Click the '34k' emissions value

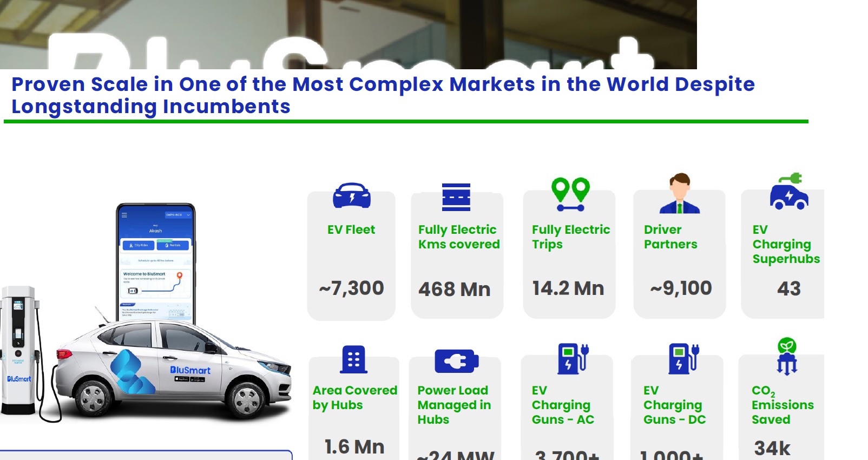tap(772, 448)
